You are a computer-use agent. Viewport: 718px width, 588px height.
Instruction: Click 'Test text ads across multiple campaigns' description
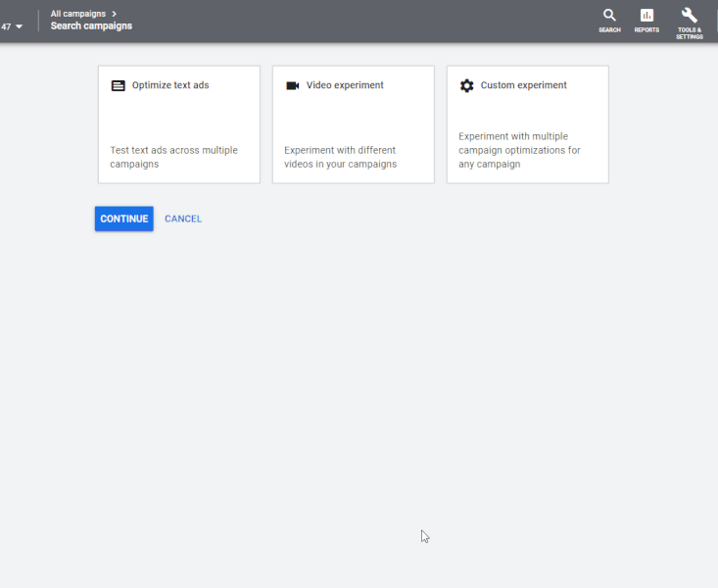(173, 157)
